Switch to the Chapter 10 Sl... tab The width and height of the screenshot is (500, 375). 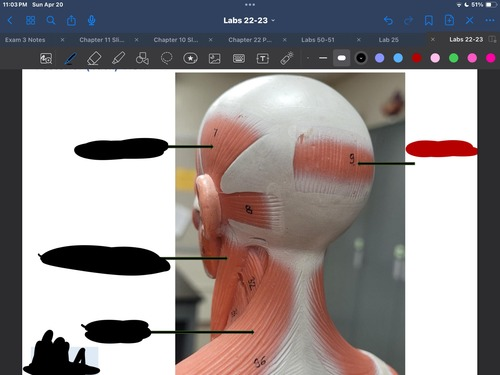(176, 40)
